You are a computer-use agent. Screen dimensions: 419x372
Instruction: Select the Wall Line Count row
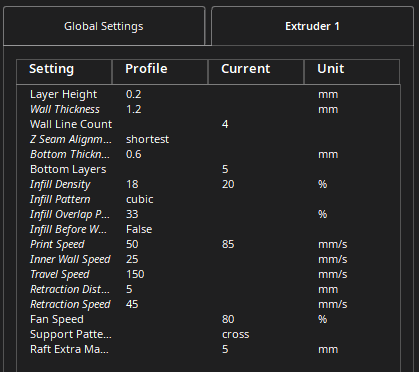pyautogui.click(x=208, y=124)
